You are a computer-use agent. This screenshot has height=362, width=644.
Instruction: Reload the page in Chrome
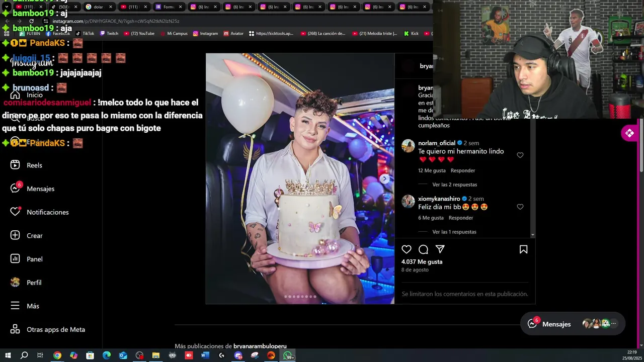pos(31,21)
